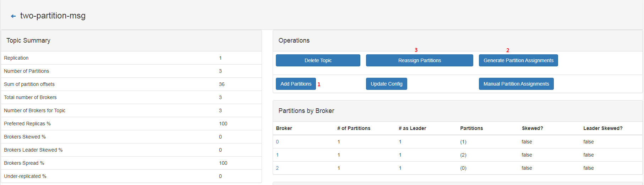Open Update Config

(x=386, y=84)
